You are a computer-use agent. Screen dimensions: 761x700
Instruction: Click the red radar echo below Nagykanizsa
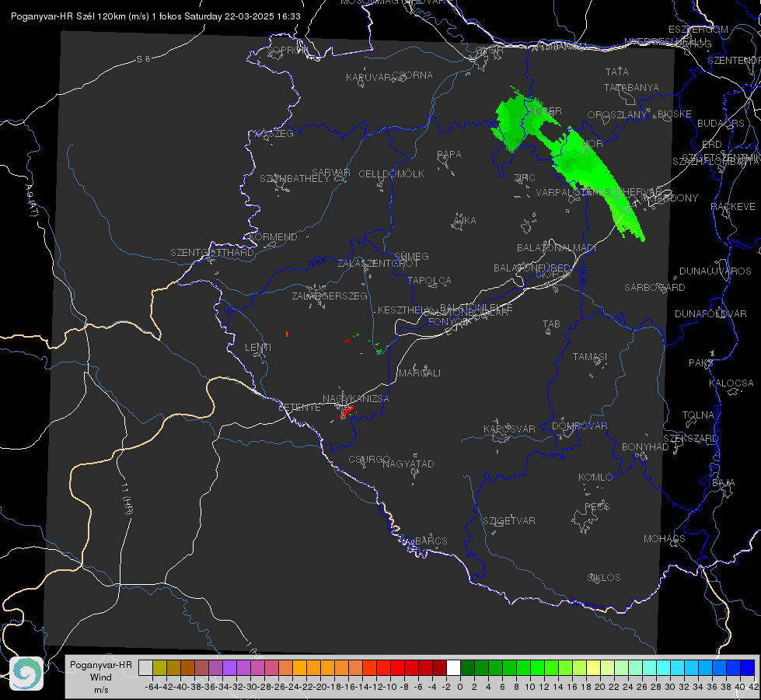[347, 412]
